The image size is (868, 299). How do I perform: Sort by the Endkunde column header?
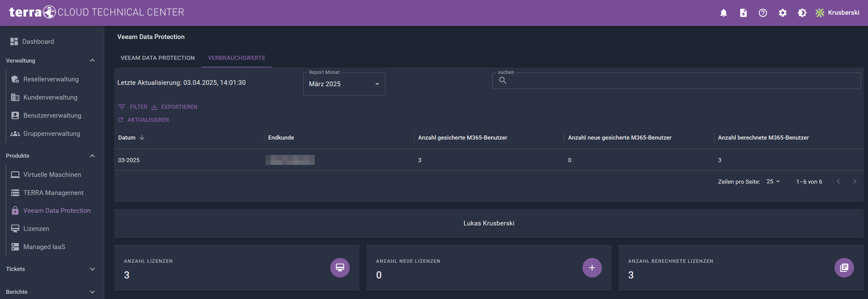pos(281,138)
